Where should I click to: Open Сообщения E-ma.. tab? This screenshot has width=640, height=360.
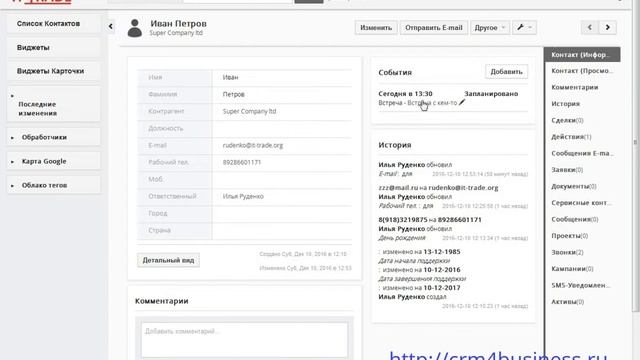[582, 153]
